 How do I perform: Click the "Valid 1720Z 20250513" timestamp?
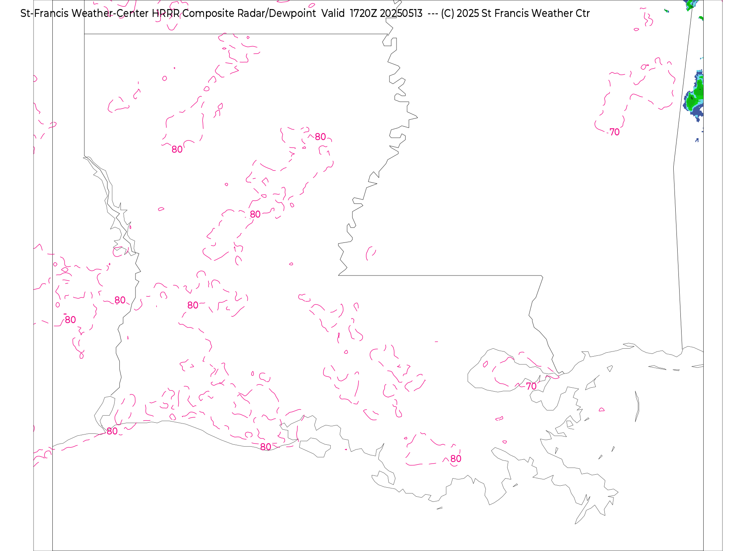[372, 13]
